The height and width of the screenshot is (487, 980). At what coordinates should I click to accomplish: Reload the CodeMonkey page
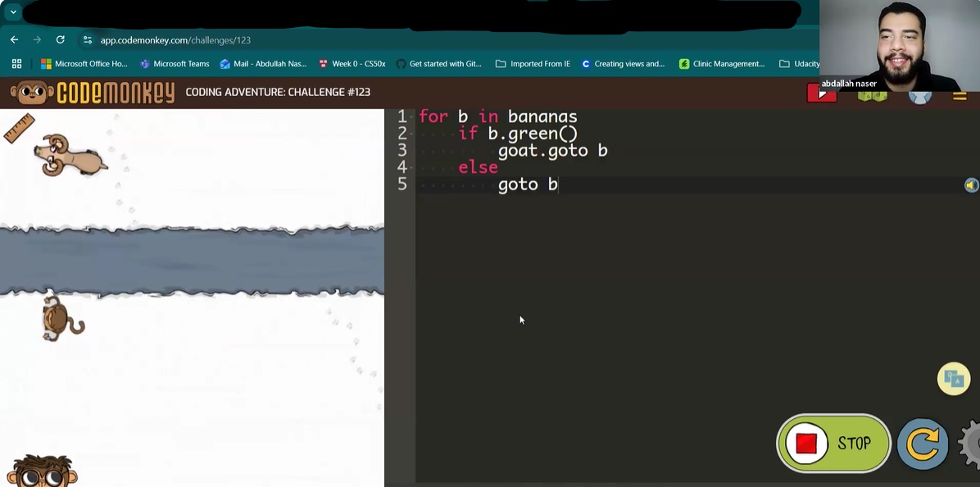(60, 40)
